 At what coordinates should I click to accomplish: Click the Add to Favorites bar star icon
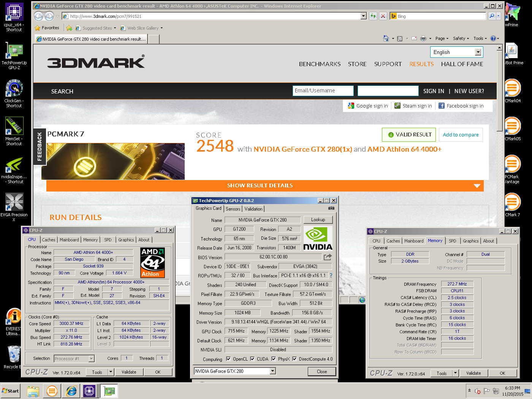click(69, 28)
